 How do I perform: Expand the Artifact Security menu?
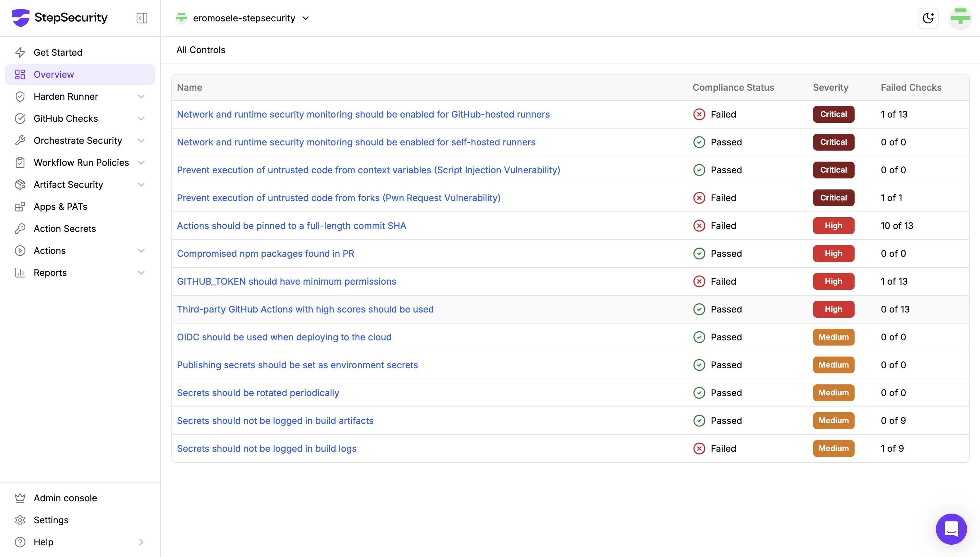(x=141, y=184)
